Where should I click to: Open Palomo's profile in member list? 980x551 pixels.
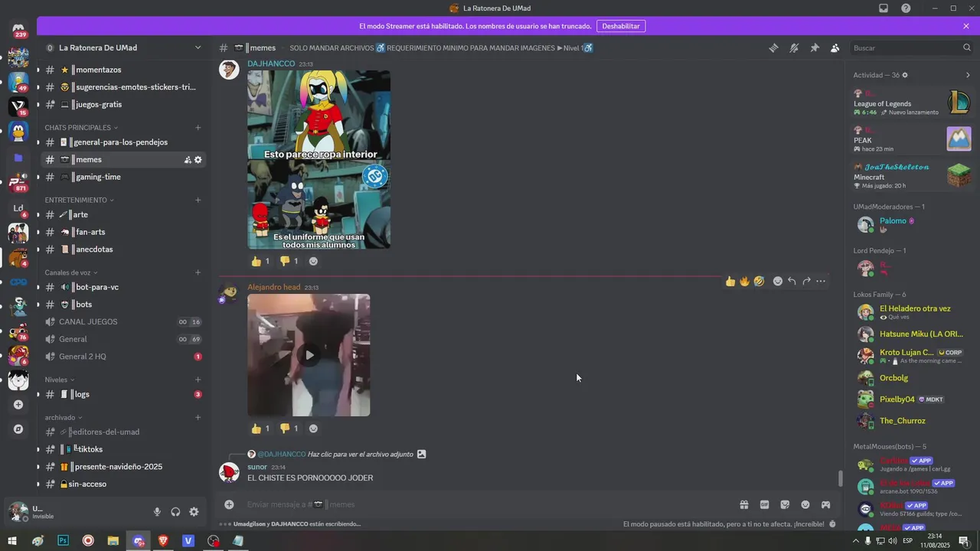click(x=912, y=224)
